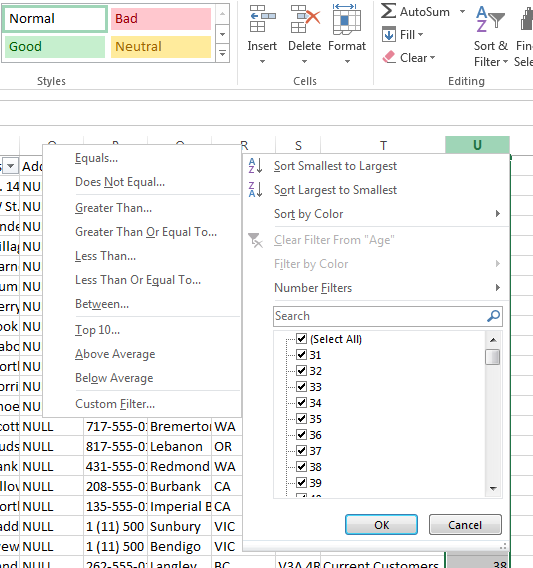Image resolution: width=533 pixels, height=568 pixels.
Task: Uncheck the 35 value checkbox
Action: click(301, 418)
